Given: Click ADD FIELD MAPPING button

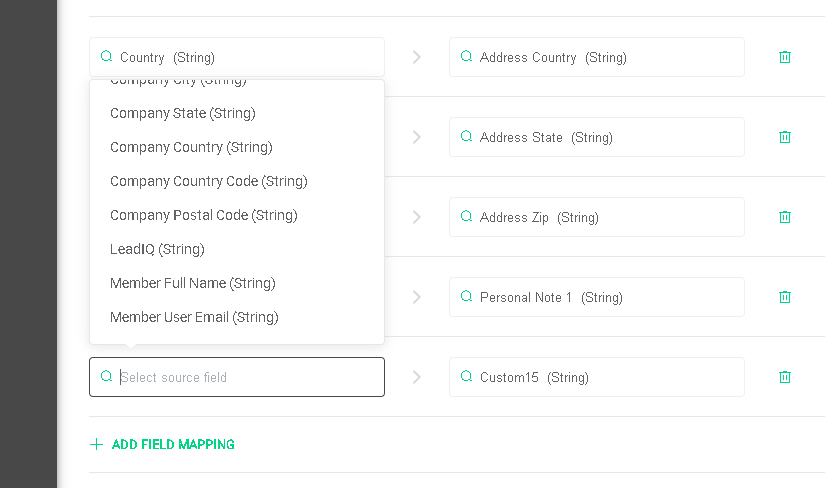Looking at the screenshot, I should 173,444.
